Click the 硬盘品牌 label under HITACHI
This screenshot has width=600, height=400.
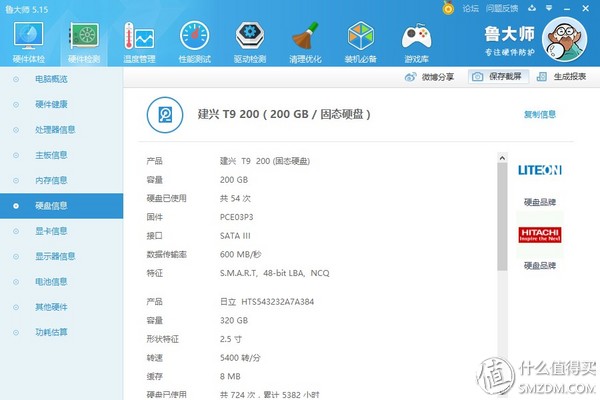540,266
